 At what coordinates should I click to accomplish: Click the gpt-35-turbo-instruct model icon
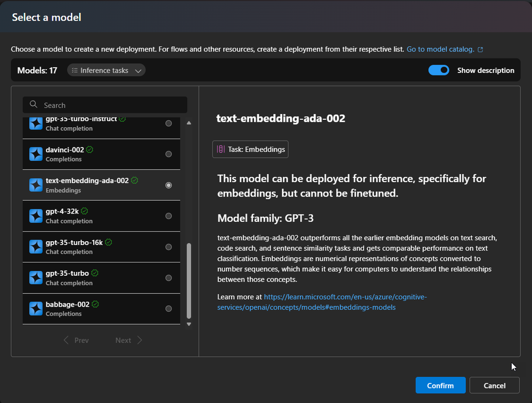coord(36,124)
